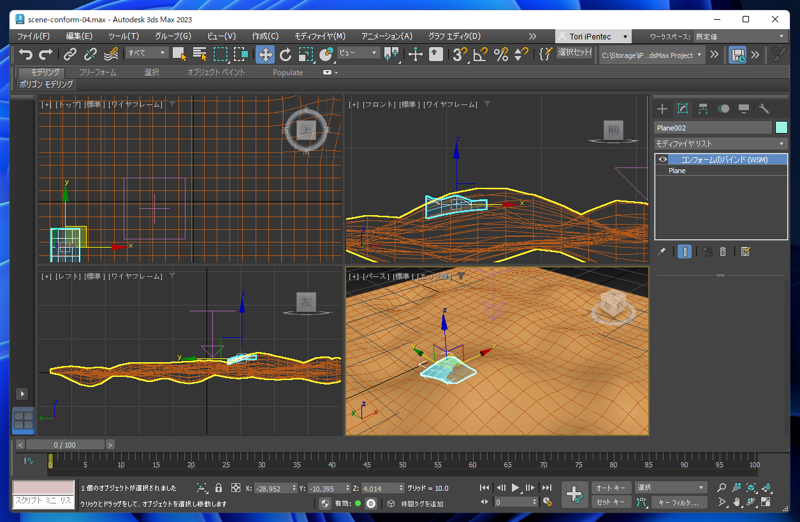Activate the Select and Scale tool
The image size is (800, 522).
pyautogui.click(x=306, y=54)
